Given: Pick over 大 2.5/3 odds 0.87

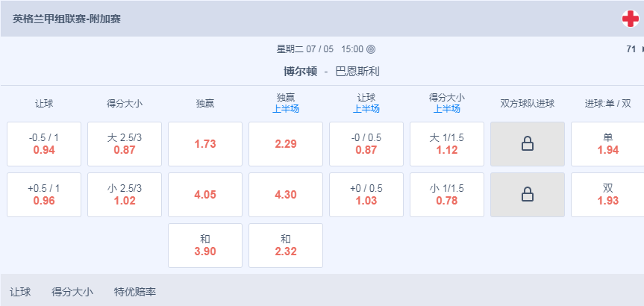Looking at the screenshot, I should click(125, 144).
